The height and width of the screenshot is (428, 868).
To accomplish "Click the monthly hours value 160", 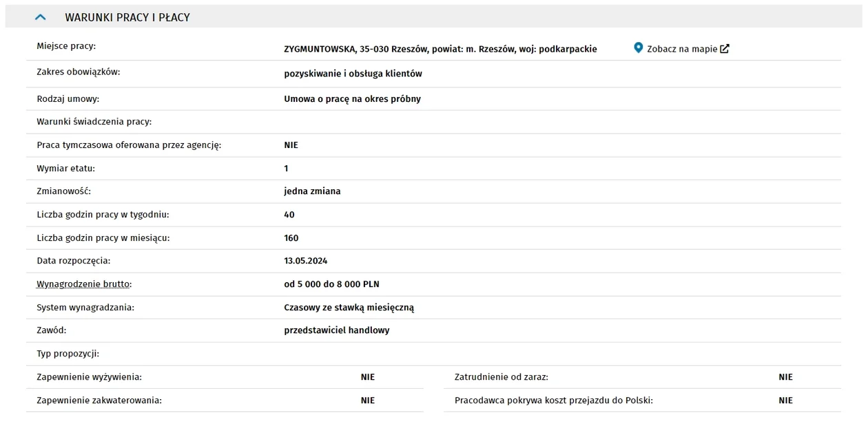I will coord(291,238).
